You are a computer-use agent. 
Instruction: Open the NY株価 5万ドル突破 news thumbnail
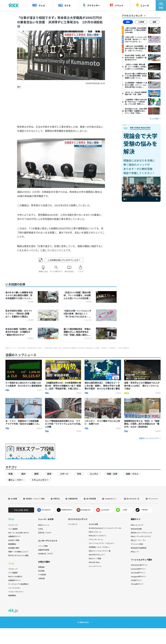(24, 370)
